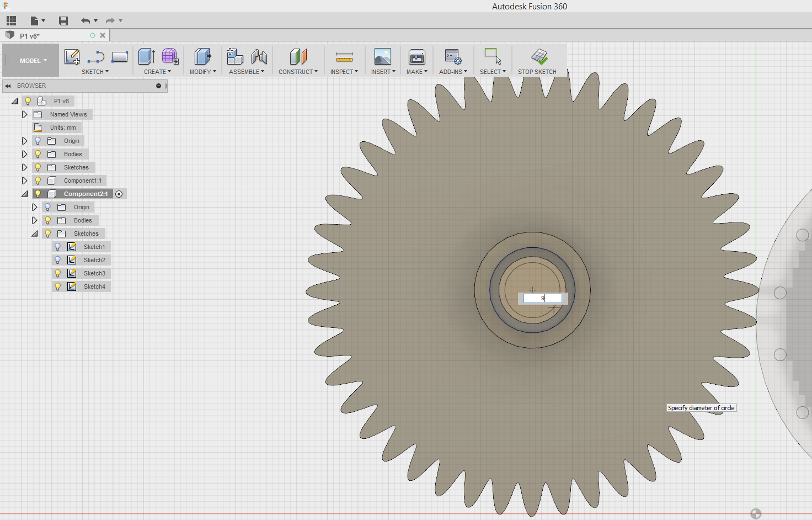This screenshot has height=520, width=812.
Task: Expand the Component1:1 node
Action: 24,181
